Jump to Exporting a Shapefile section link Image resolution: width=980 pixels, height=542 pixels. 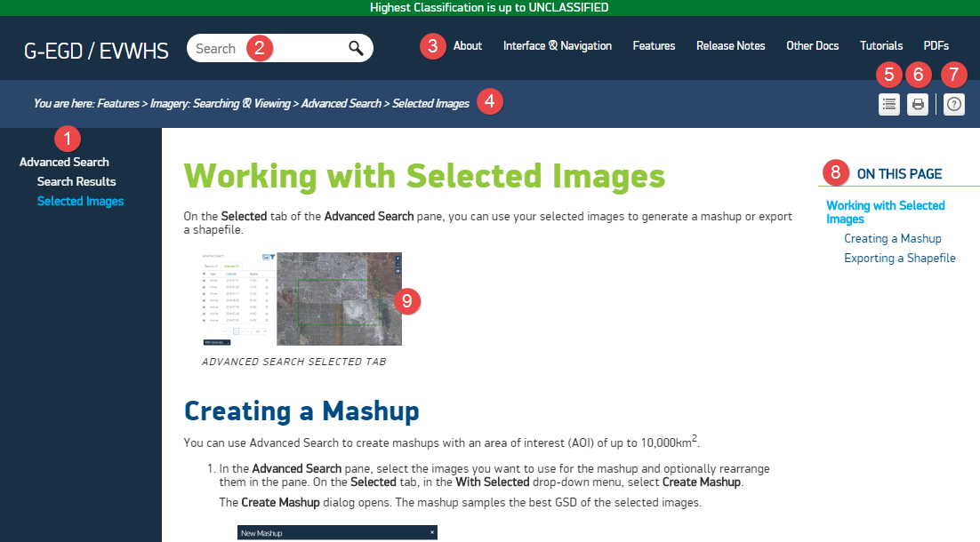pos(899,258)
